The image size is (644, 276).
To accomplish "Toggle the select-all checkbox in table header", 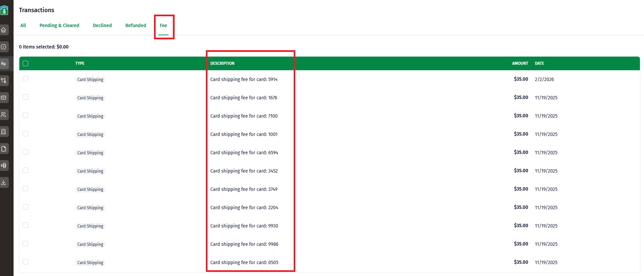I will pyautogui.click(x=25, y=63).
